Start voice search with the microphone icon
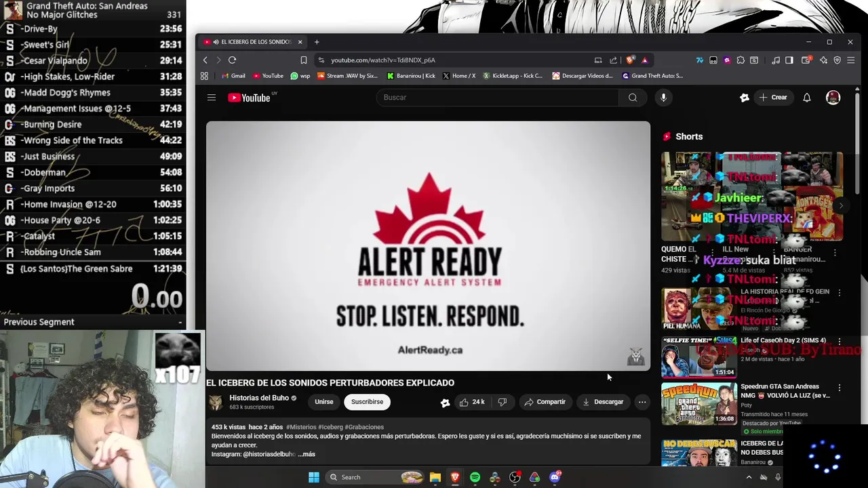 coord(663,98)
